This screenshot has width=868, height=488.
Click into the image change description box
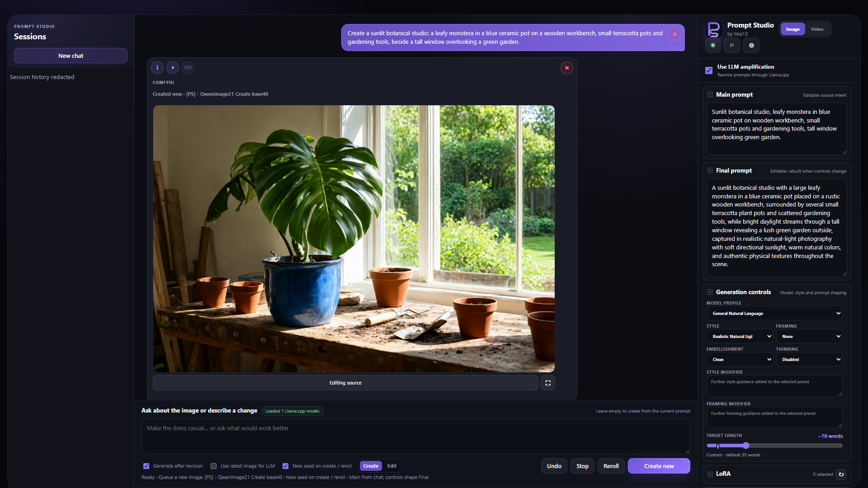[415, 436]
